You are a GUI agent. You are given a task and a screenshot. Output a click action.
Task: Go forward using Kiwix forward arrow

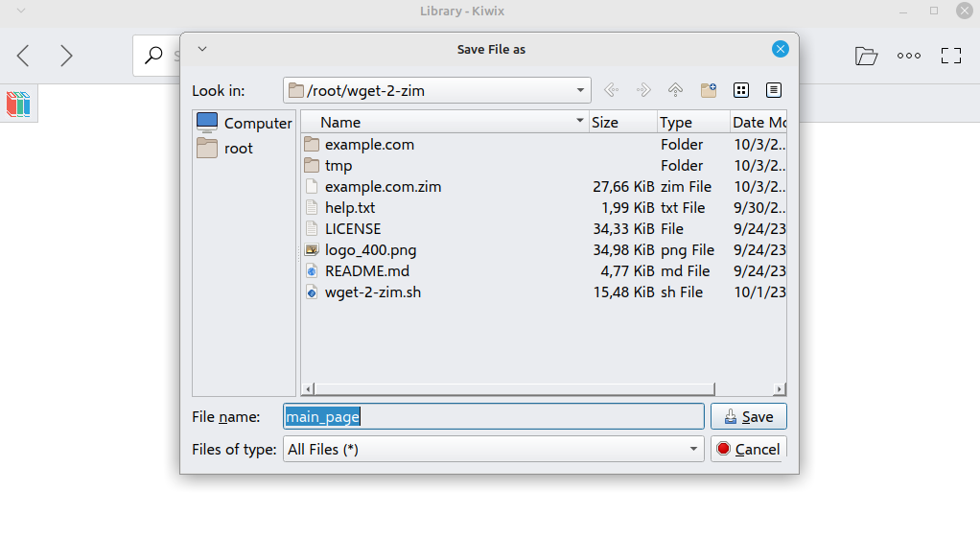(x=66, y=56)
